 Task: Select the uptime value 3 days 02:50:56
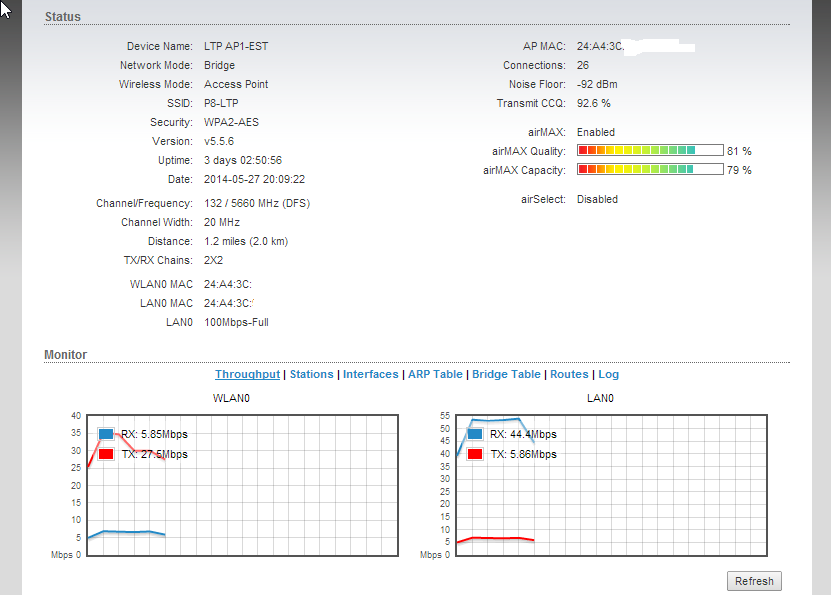point(243,161)
